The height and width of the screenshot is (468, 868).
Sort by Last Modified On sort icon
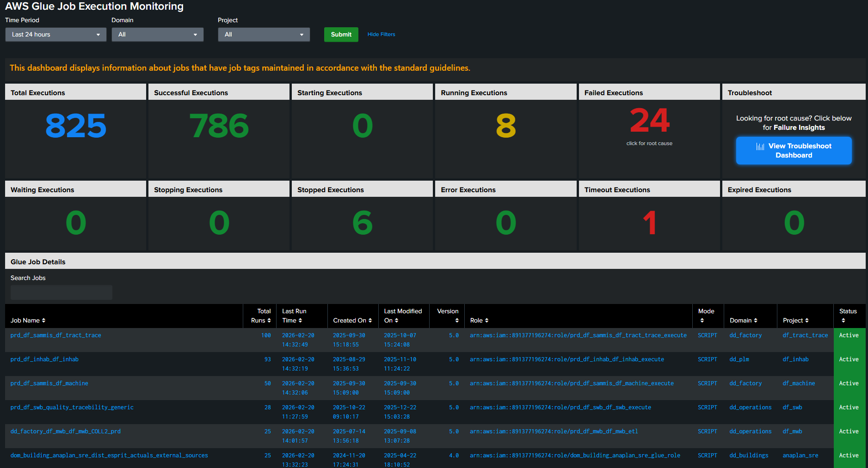[396, 320]
